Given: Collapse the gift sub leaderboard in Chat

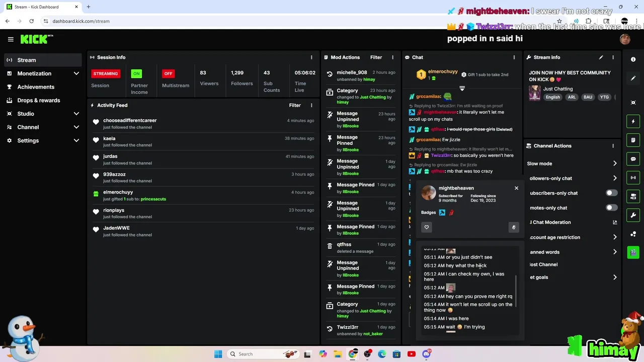Looking at the screenshot, I should point(462,88).
